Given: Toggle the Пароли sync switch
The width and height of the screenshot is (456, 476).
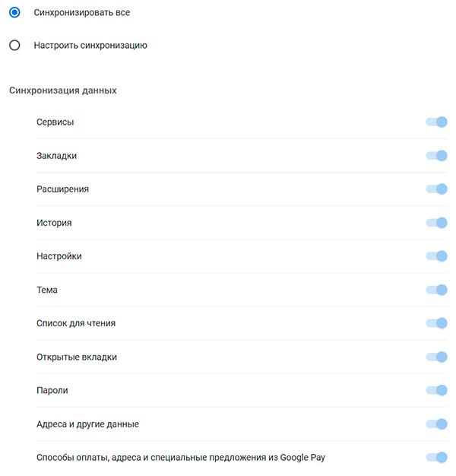Looking at the screenshot, I should pos(436,390).
